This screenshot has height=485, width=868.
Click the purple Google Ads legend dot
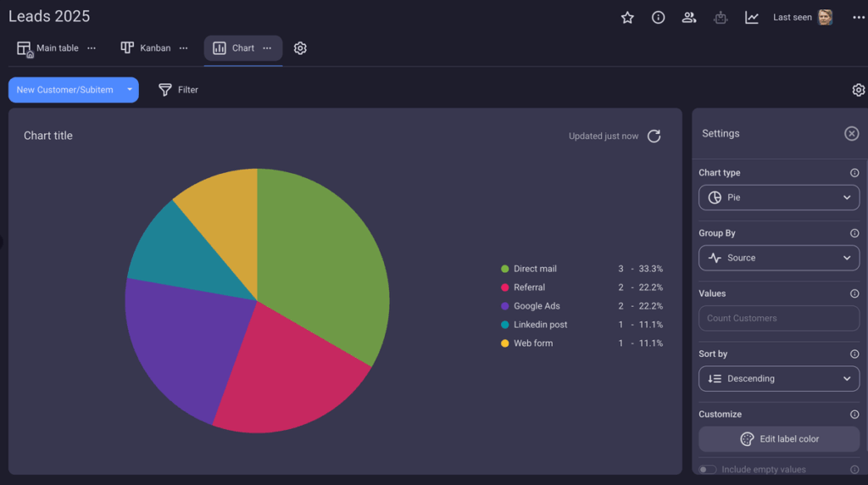(505, 306)
